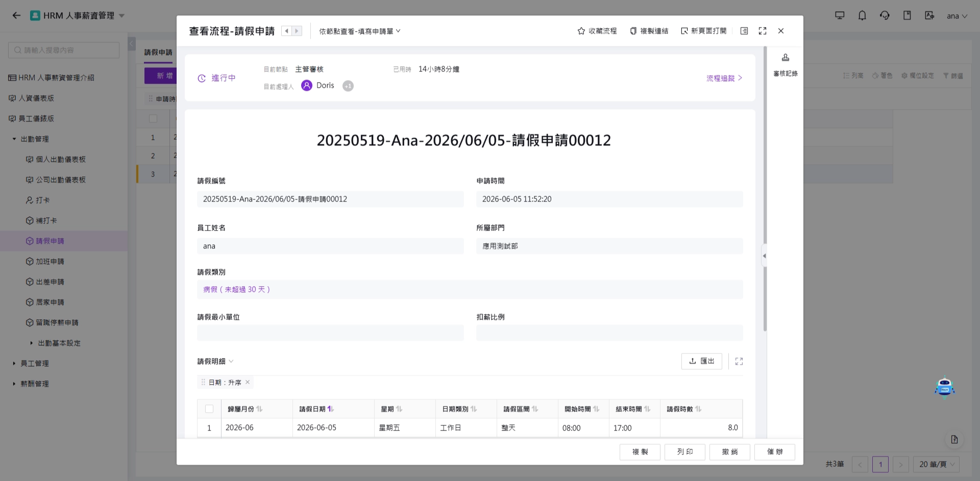Sort by 請假時數 column

(698, 409)
